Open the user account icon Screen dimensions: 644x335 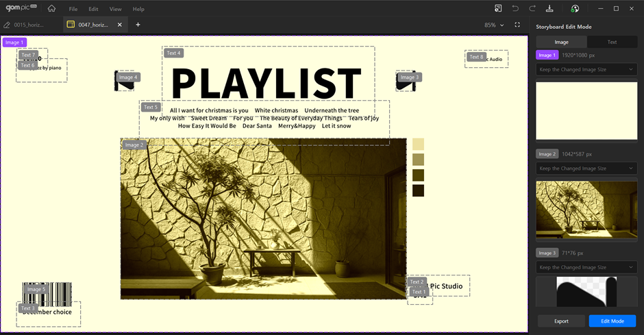(x=575, y=9)
